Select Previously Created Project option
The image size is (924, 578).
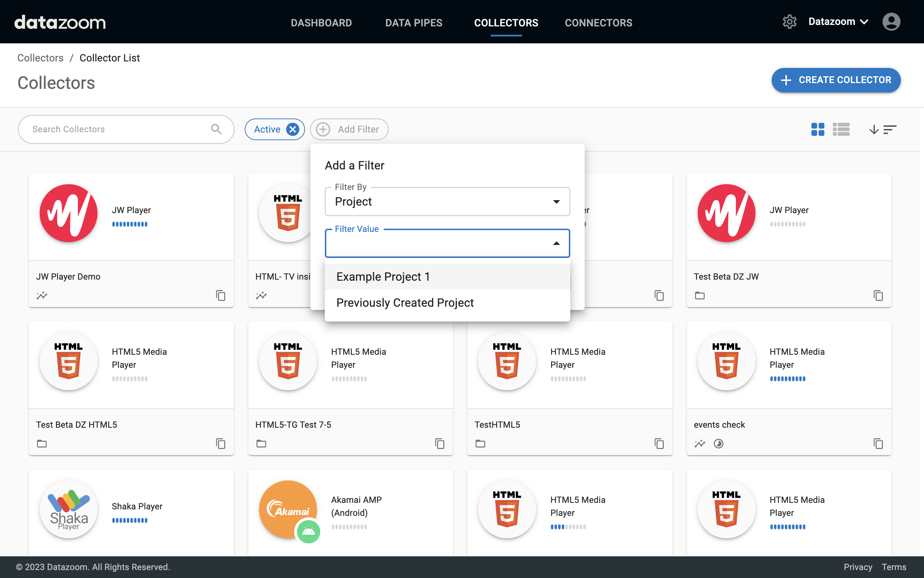pos(447,302)
